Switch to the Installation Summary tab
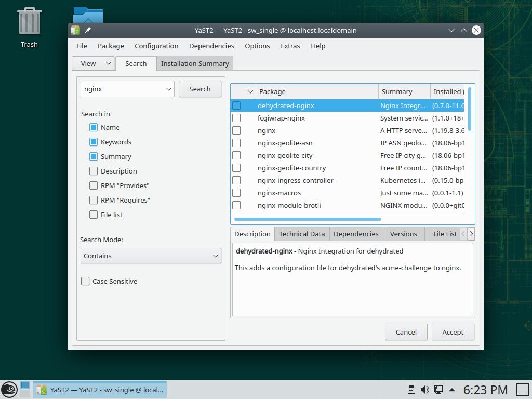Viewport: 532px width, 399px height. tap(195, 64)
